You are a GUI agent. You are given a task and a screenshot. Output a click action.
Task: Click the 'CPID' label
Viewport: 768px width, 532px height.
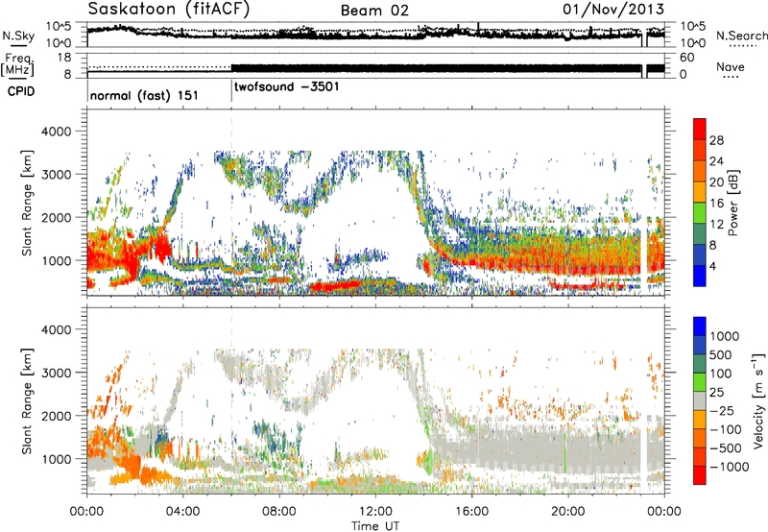click(x=20, y=91)
